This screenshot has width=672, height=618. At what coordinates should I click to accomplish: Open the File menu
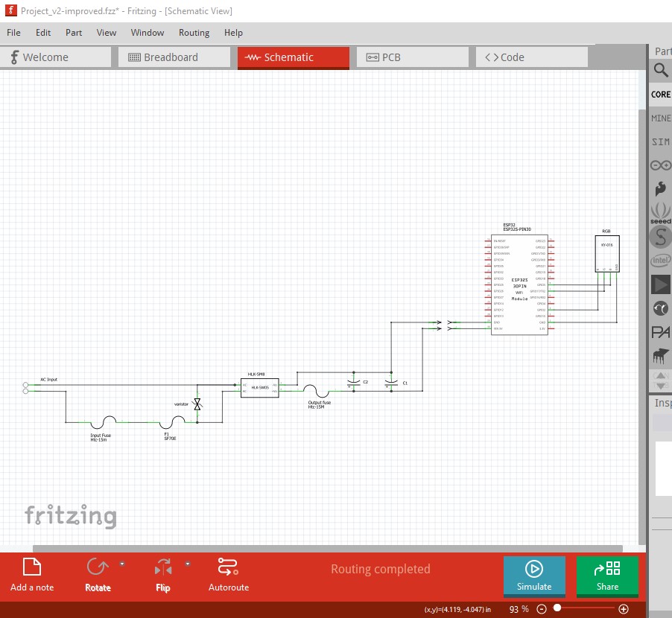pos(13,33)
